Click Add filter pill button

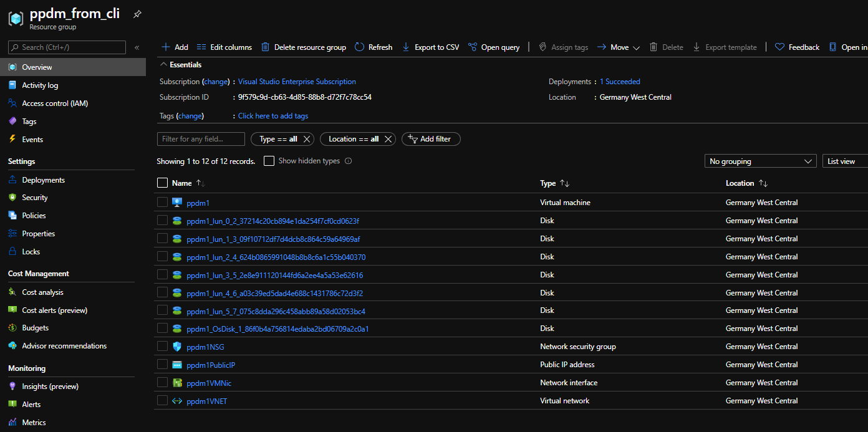[x=431, y=139]
